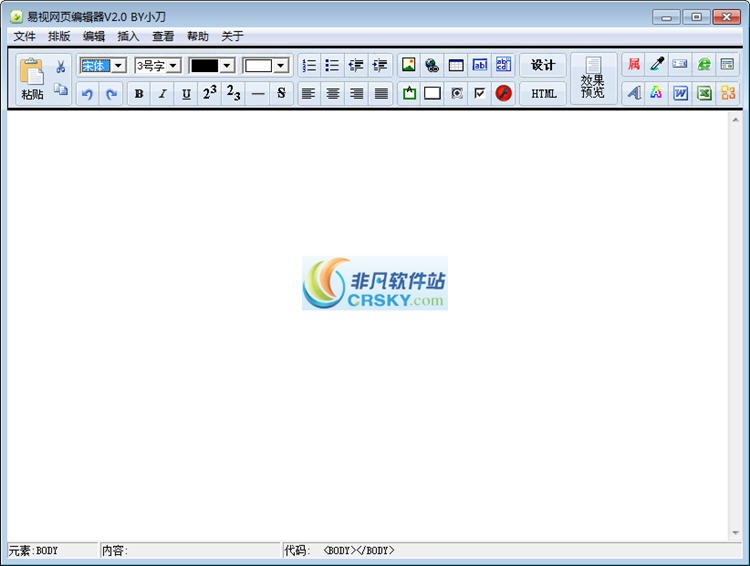This screenshot has width=750, height=566.
Task: Click the white background color swatch
Action: coord(258,66)
